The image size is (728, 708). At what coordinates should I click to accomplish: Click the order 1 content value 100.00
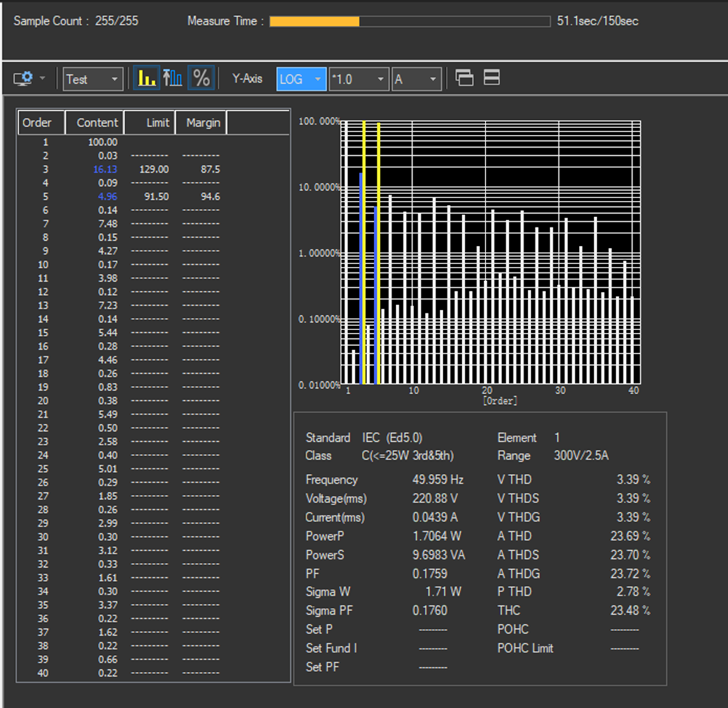pyautogui.click(x=103, y=142)
